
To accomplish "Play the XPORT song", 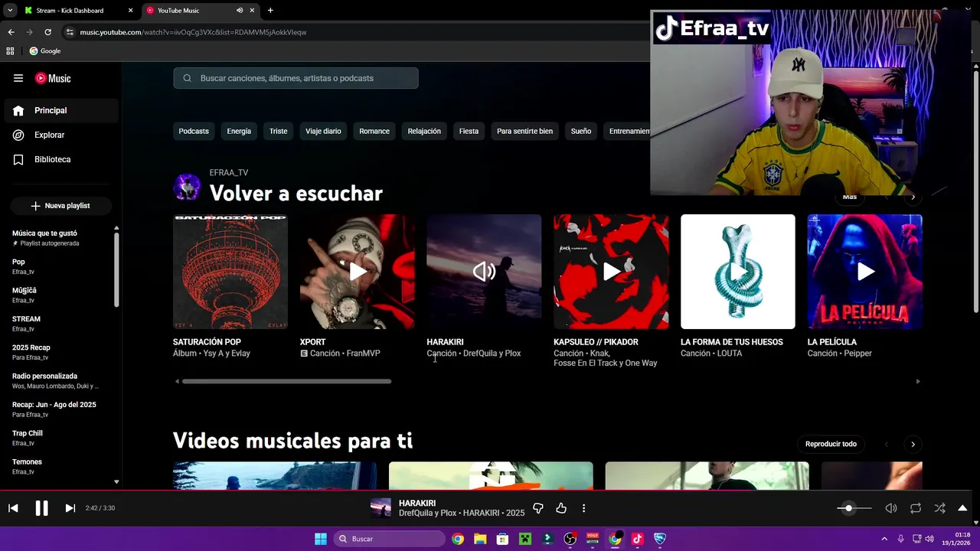I will click(358, 272).
